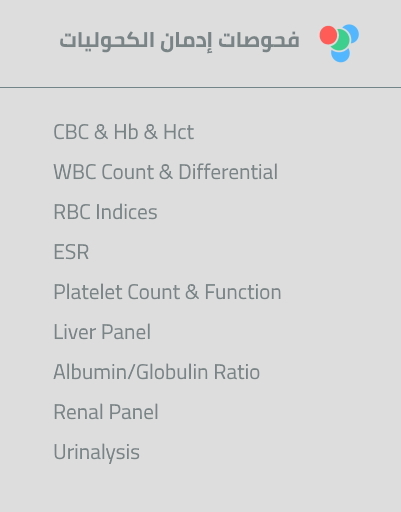
Task: Click the word Hct in the first item
Action: coord(179,132)
